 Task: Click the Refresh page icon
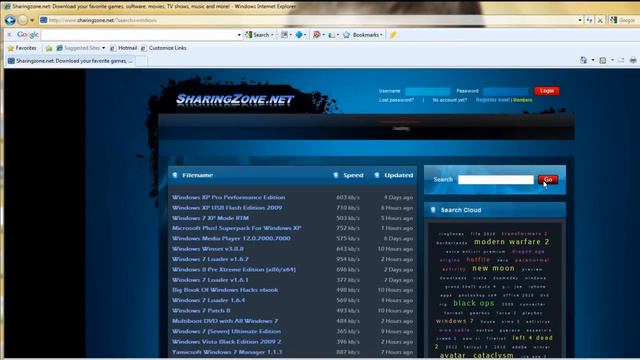coord(589,20)
